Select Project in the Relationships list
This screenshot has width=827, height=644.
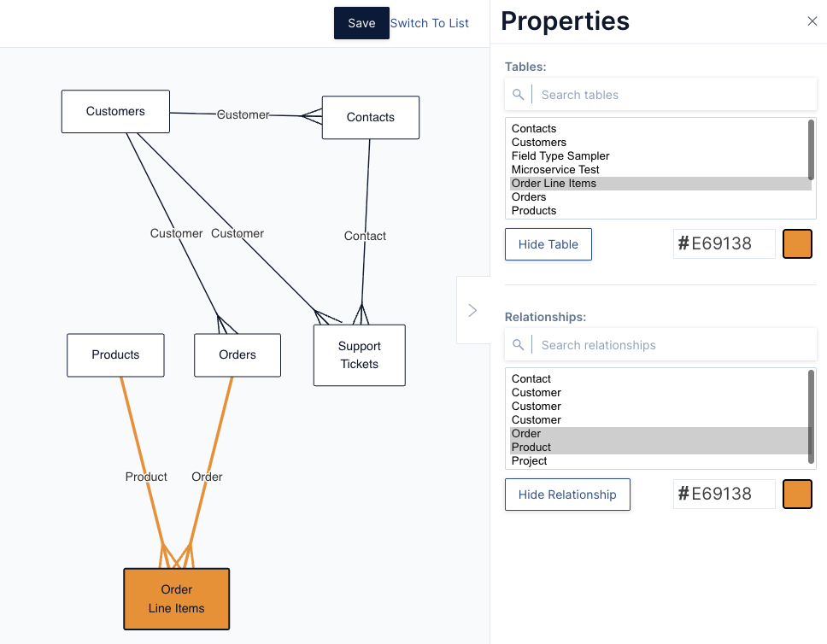point(660,461)
